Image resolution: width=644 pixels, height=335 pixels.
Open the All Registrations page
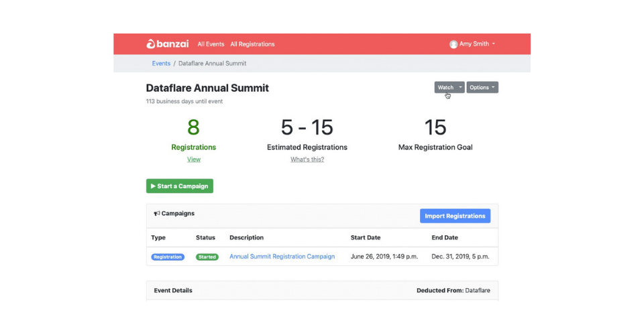[x=252, y=44]
